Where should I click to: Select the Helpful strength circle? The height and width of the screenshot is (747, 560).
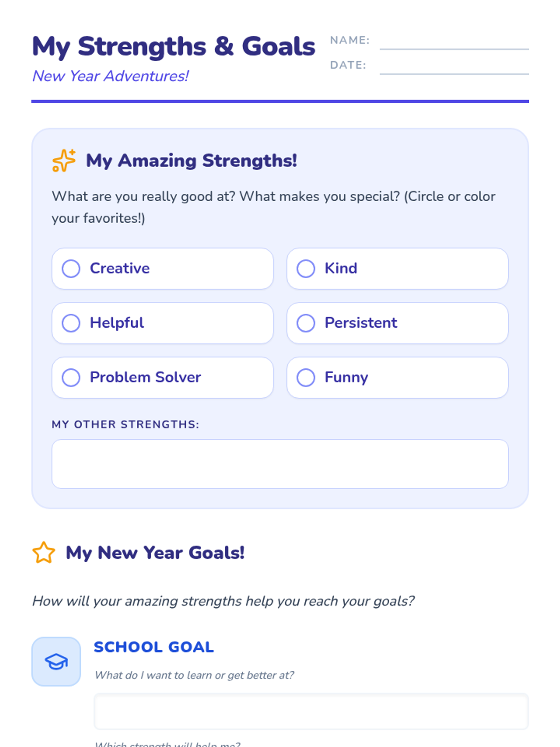point(71,323)
